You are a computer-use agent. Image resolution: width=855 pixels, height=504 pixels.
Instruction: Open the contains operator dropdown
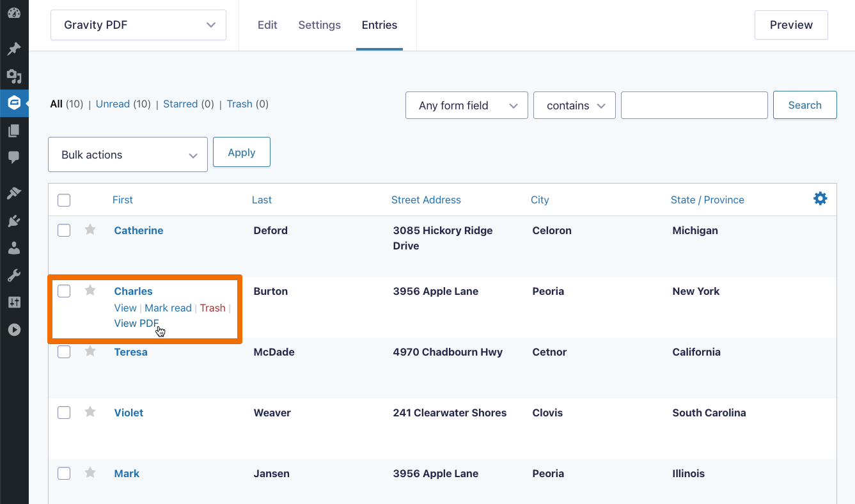(574, 106)
